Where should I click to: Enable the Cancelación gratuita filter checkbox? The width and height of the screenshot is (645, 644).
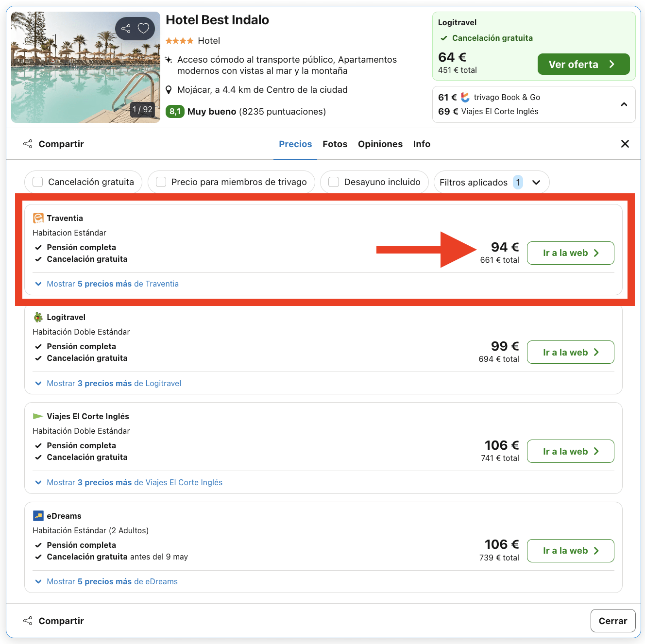click(x=37, y=182)
